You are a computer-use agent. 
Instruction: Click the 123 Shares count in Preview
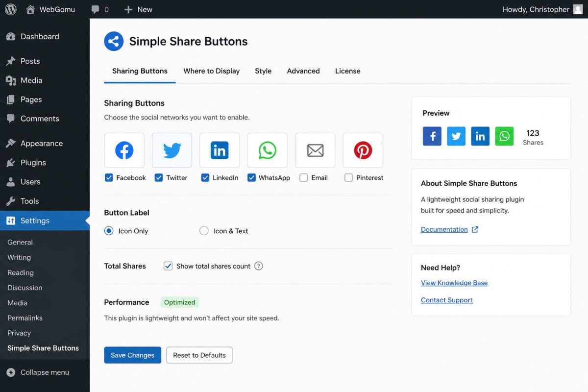pyautogui.click(x=533, y=137)
